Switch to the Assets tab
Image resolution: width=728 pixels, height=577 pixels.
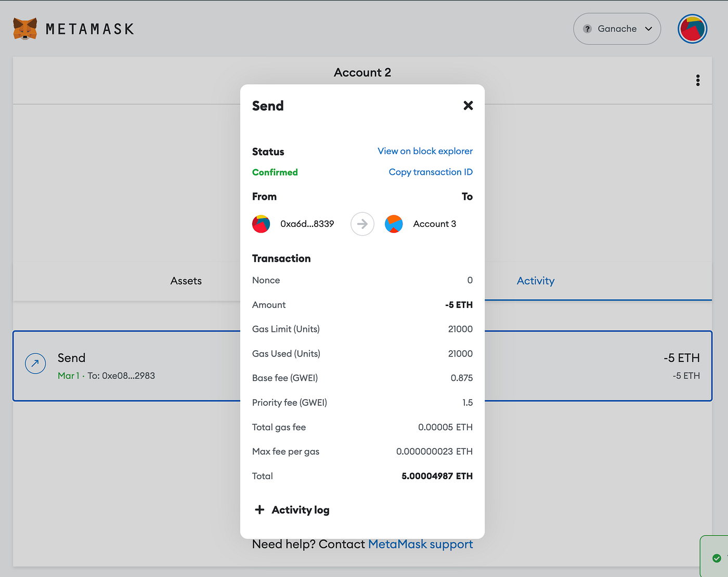[186, 281]
